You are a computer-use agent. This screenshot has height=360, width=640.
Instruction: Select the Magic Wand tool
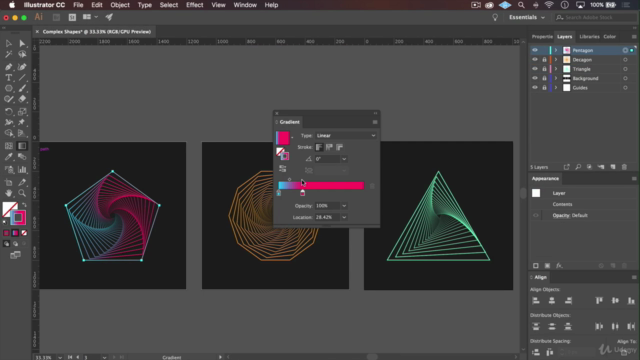[x=9, y=54]
